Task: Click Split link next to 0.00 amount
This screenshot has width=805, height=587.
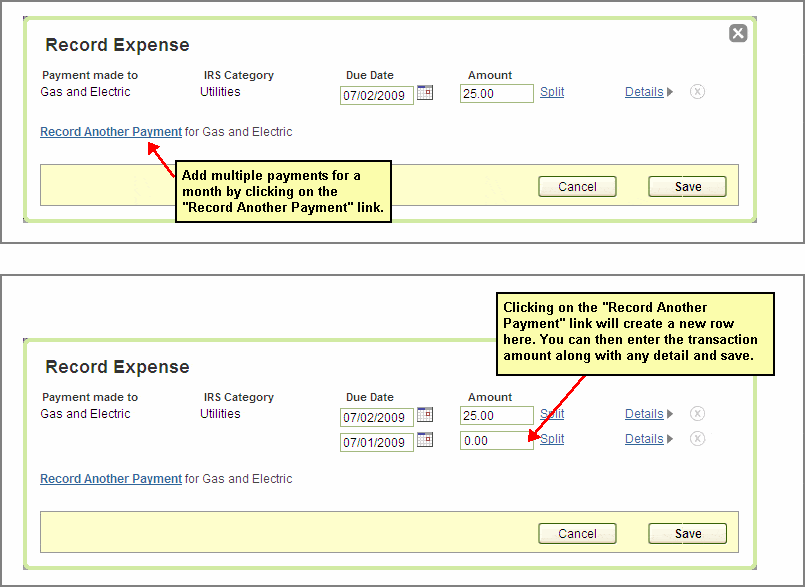Action: 553,439
